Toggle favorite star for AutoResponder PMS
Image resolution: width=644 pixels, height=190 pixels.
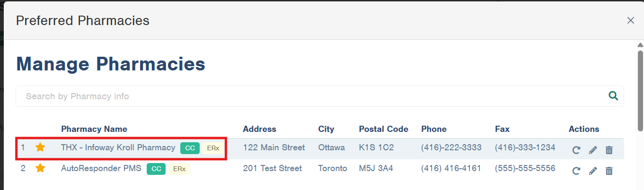pyautogui.click(x=40, y=168)
